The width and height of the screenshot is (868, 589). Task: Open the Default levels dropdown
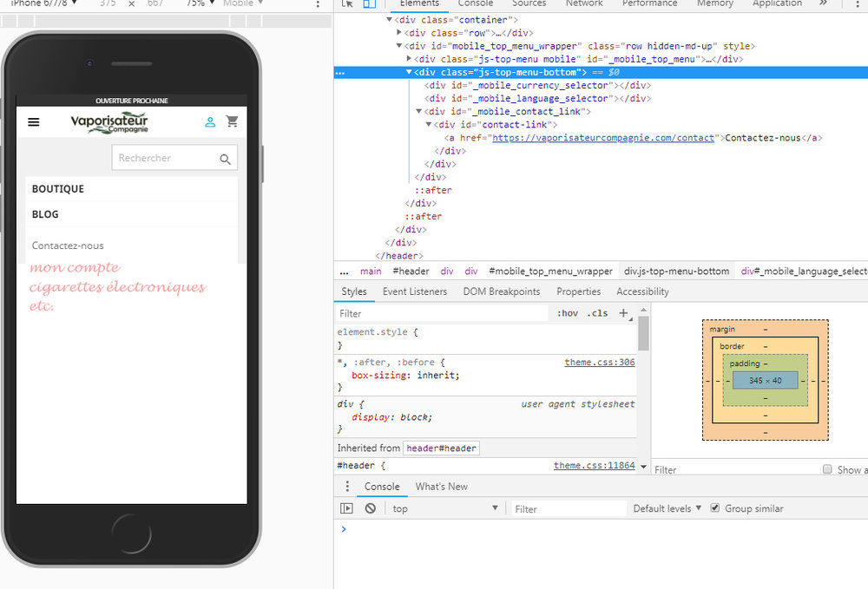667,508
